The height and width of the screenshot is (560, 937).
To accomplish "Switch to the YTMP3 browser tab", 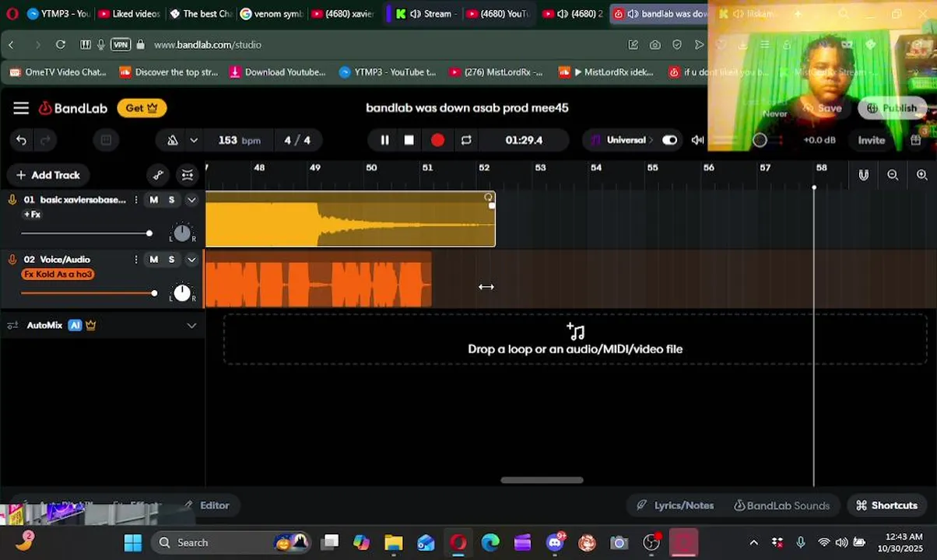I will click(x=58, y=13).
